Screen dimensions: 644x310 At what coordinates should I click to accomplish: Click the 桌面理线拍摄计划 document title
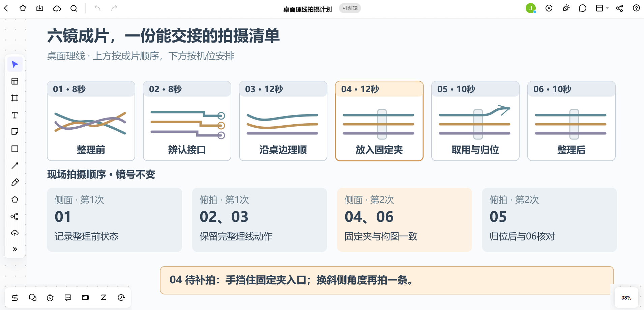click(x=308, y=9)
